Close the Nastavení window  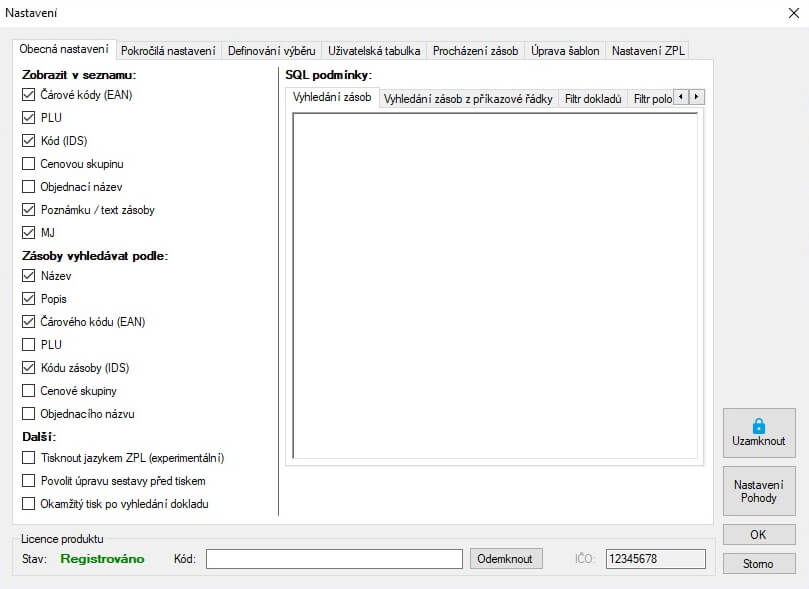786,13
